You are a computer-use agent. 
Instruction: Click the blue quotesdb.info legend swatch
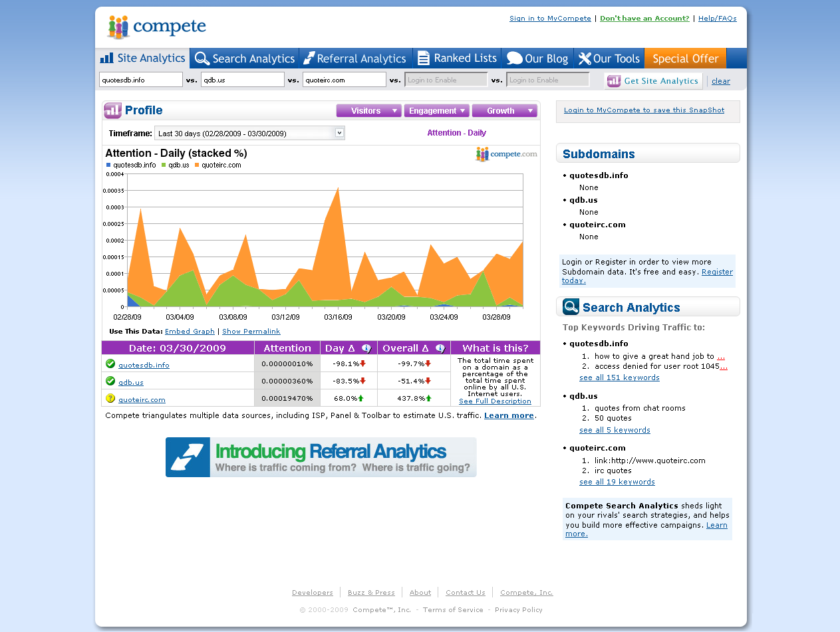coord(108,165)
